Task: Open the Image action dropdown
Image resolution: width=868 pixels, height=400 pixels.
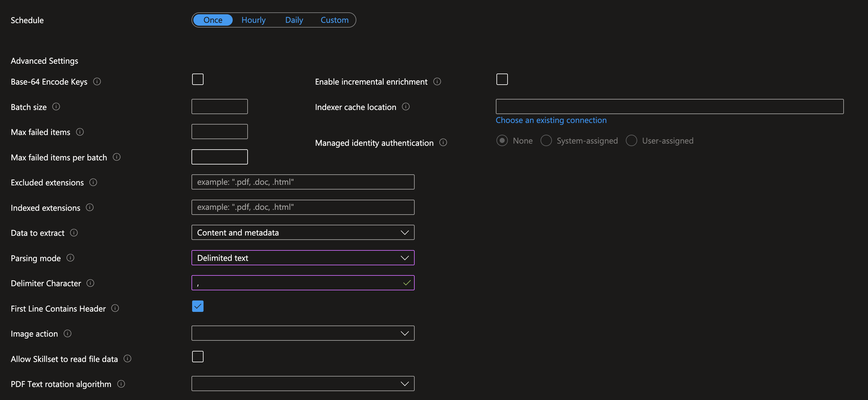Action: click(x=302, y=333)
